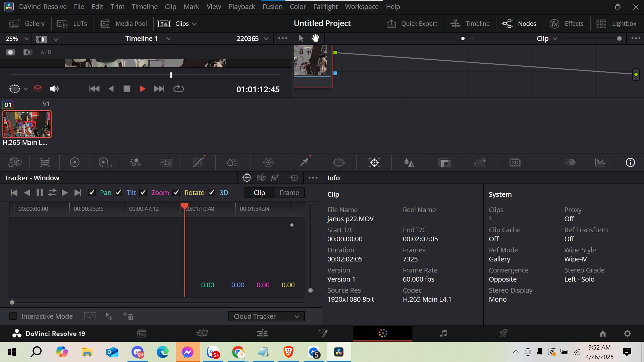The width and height of the screenshot is (644, 362).
Task: Select Stabilizer tracker mode icon
Action: 261,178
